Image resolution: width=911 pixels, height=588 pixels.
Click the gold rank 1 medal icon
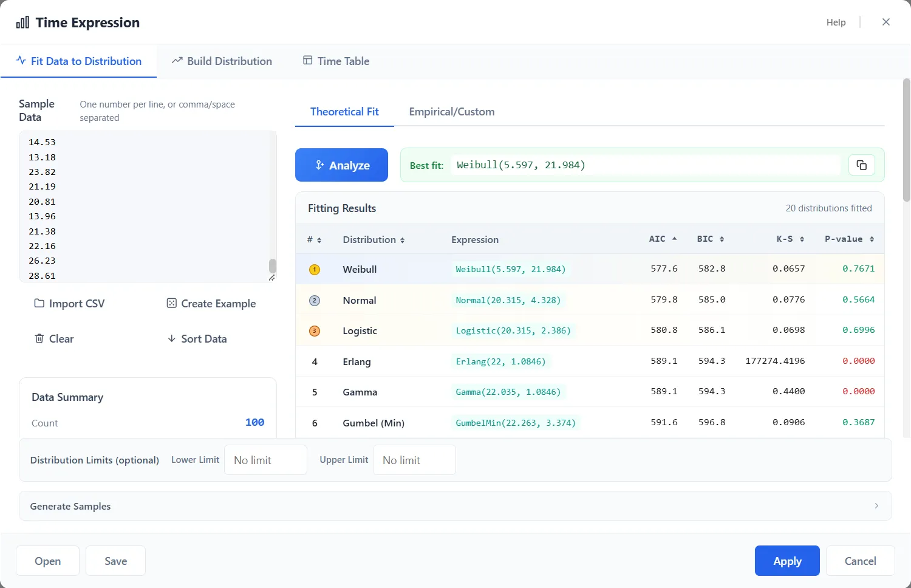pyautogui.click(x=315, y=270)
